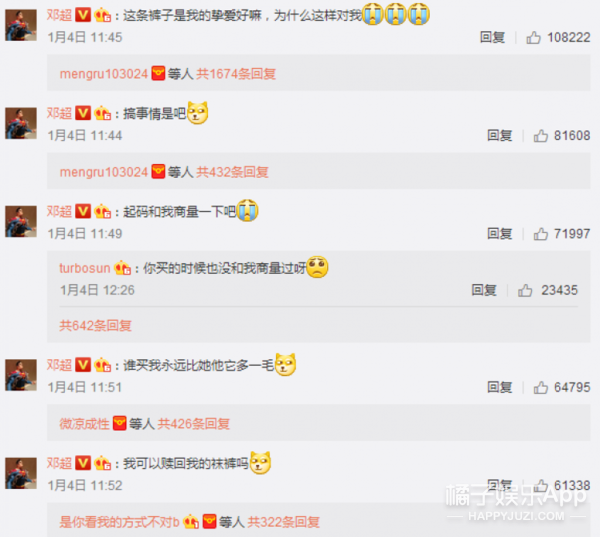This screenshot has width=600, height=537.
Task: Show all 共642条回复 replies
Action: [x=95, y=325]
